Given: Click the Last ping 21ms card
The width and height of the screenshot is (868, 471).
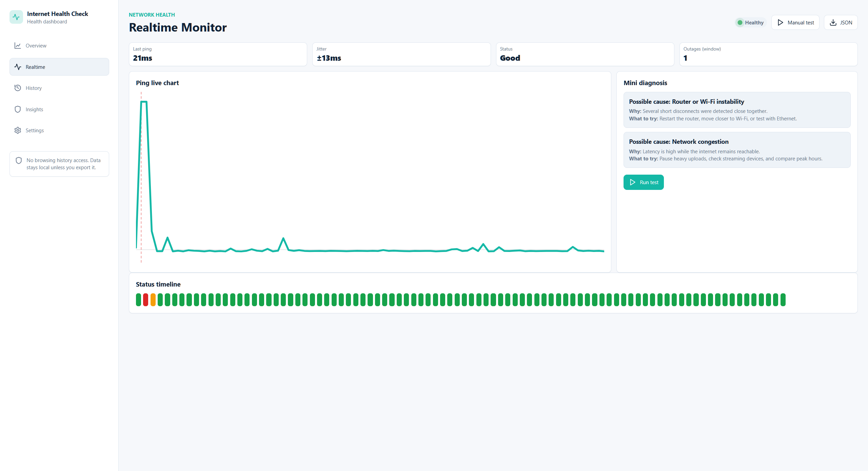Looking at the screenshot, I should (x=218, y=54).
